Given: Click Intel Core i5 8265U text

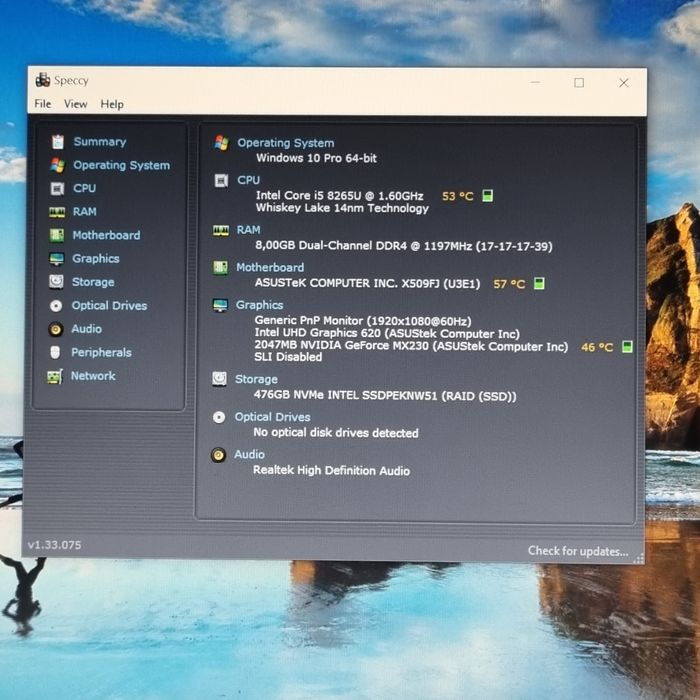Looking at the screenshot, I should coord(339,196).
